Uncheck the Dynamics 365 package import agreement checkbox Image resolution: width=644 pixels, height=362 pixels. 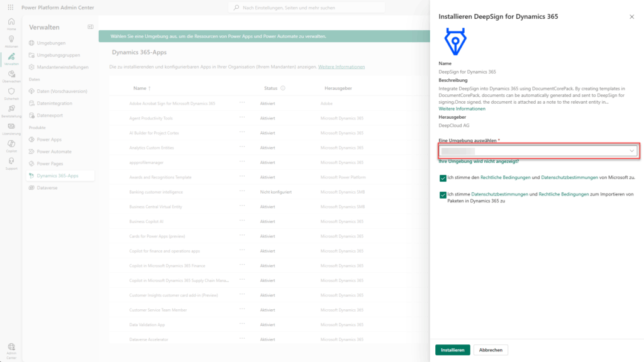(x=443, y=195)
